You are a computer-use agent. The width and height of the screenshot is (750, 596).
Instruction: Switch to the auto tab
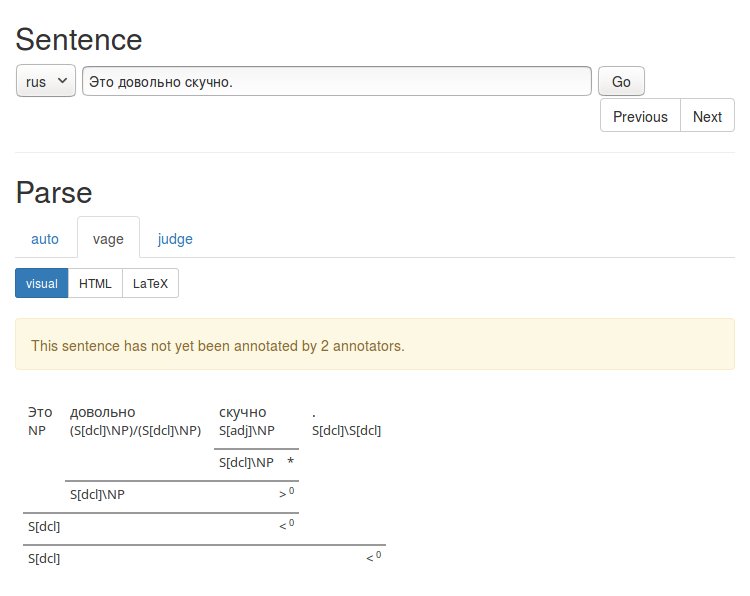pos(45,239)
